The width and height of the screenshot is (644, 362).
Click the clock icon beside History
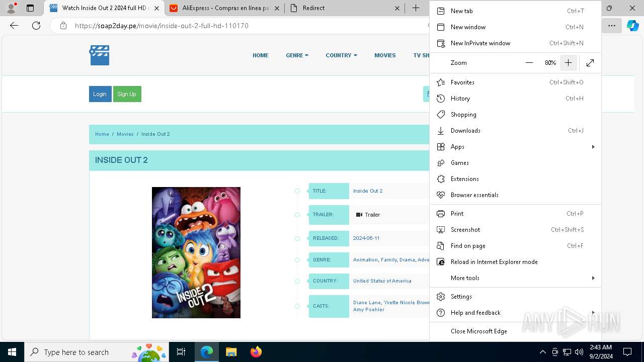click(441, 99)
